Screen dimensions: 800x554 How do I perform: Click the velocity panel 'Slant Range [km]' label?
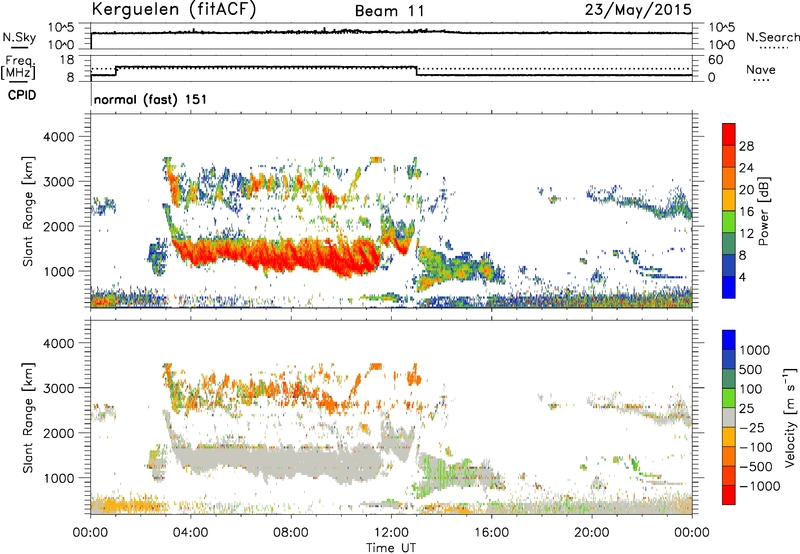(28, 418)
